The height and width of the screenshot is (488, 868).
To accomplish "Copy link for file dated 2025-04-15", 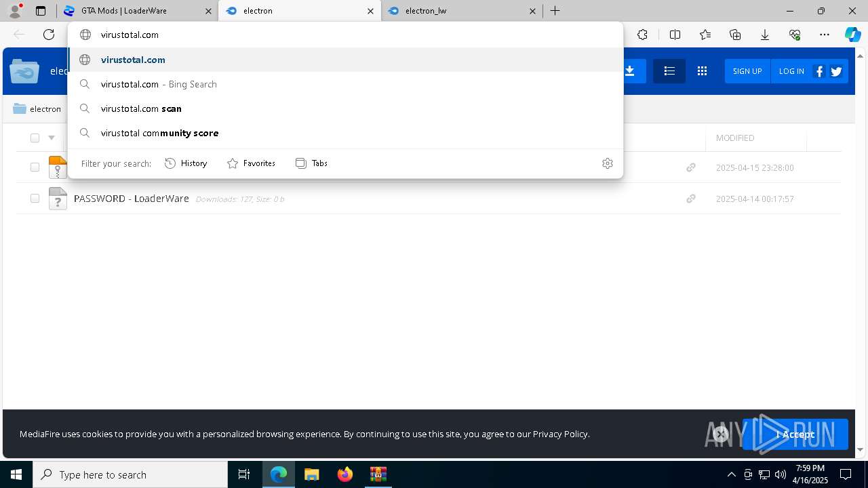I will pyautogui.click(x=691, y=167).
